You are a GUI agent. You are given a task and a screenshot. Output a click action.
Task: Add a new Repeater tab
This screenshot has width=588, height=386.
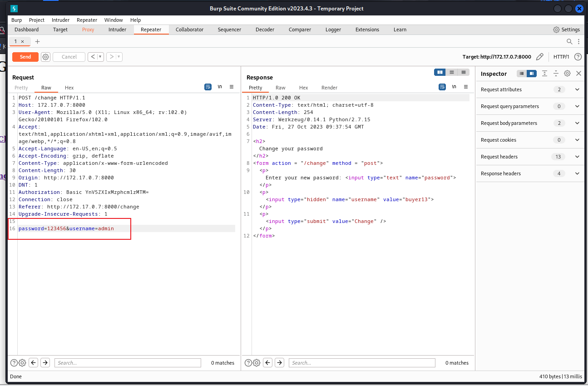[37, 41]
